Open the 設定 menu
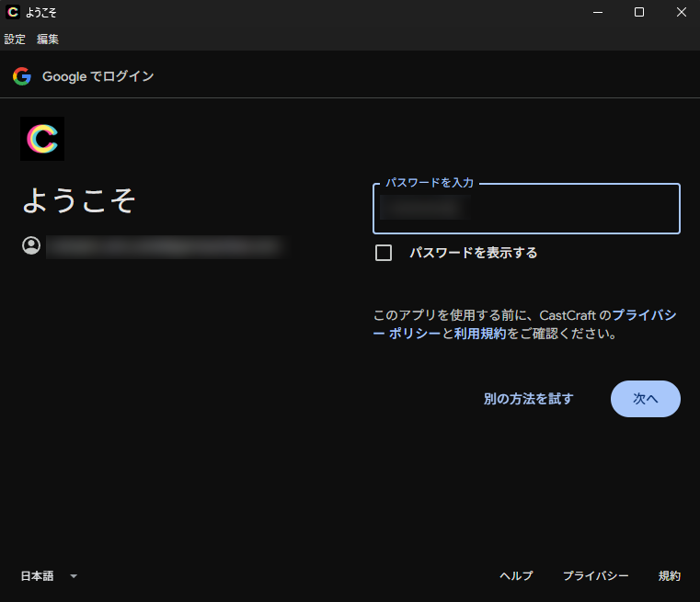 point(15,40)
